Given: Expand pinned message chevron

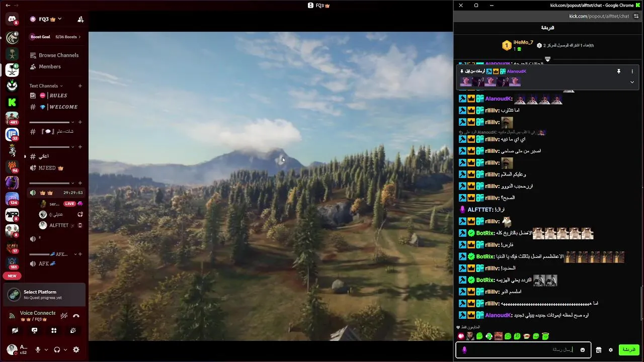Looking at the screenshot, I should click(632, 82).
